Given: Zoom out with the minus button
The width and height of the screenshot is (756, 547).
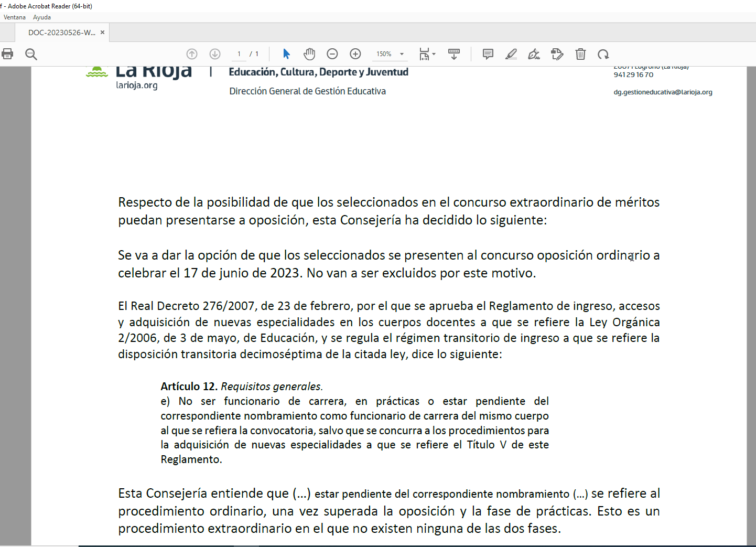Looking at the screenshot, I should click(x=332, y=54).
